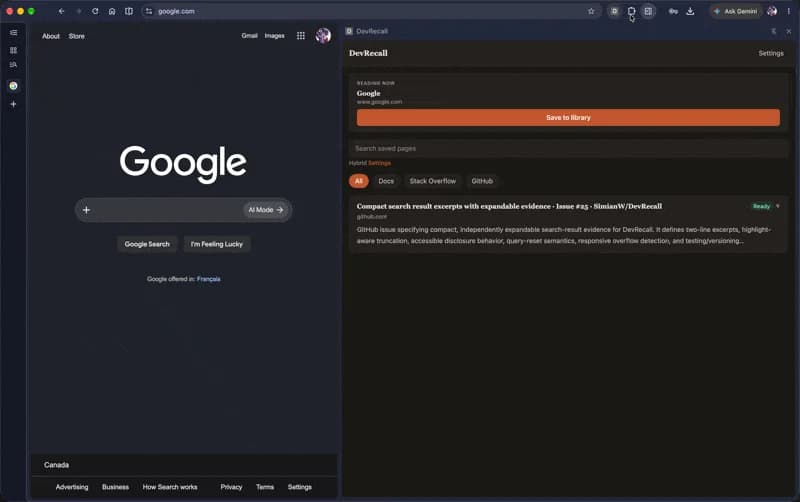Image resolution: width=800 pixels, height=502 pixels.
Task: Open the Privacy footer link
Action: point(231,487)
